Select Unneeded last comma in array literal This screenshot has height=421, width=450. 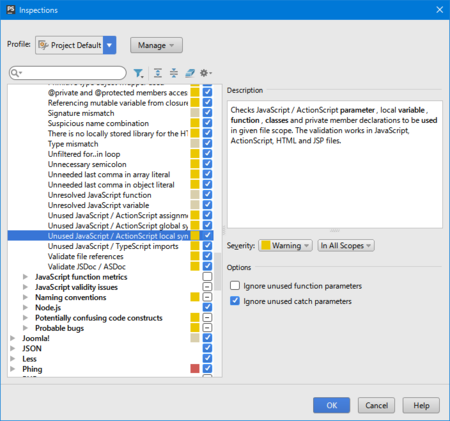pos(109,175)
